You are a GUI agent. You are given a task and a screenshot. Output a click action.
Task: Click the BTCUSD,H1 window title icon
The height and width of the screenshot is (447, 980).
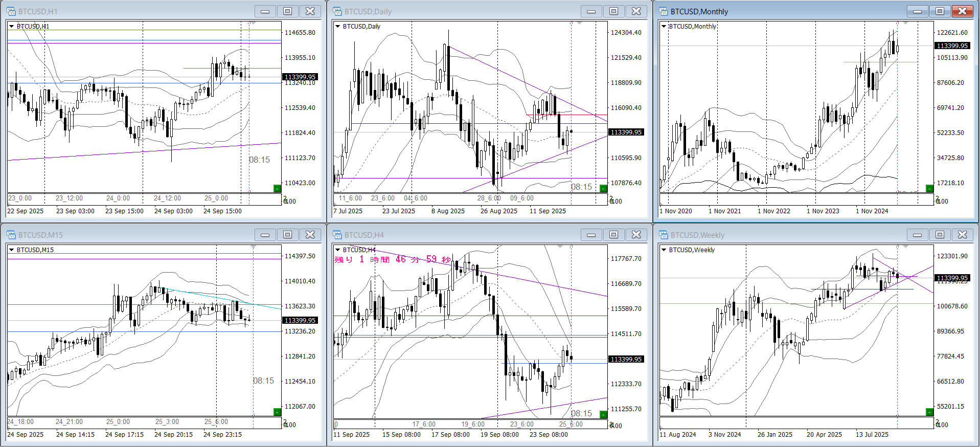pyautogui.click(x=11, y=11)
